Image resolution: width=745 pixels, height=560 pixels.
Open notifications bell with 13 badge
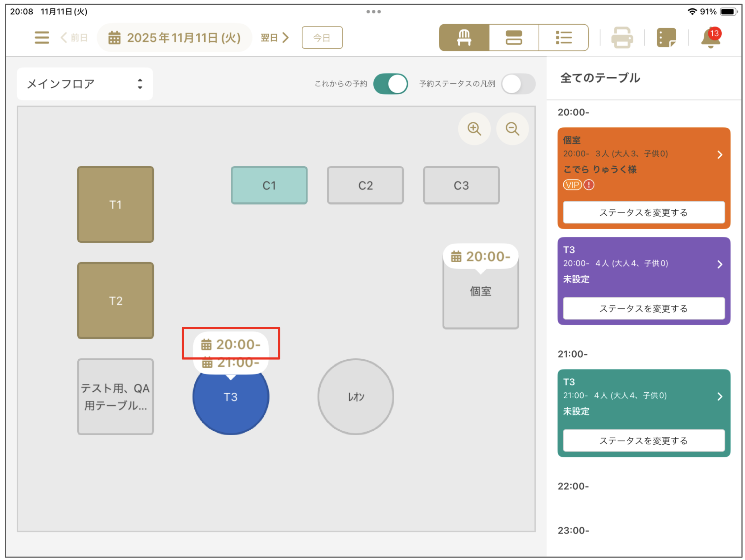coord(710,38)
